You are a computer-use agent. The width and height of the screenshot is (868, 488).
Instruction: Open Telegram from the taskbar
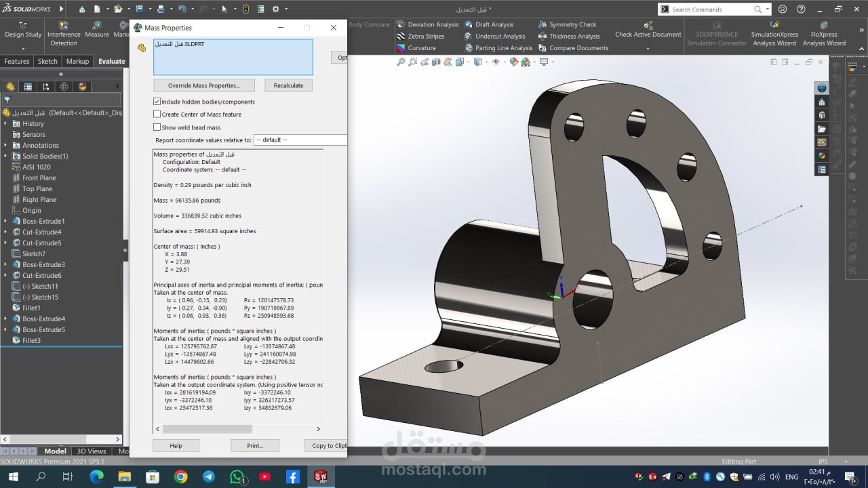click(x=208, y=477)
